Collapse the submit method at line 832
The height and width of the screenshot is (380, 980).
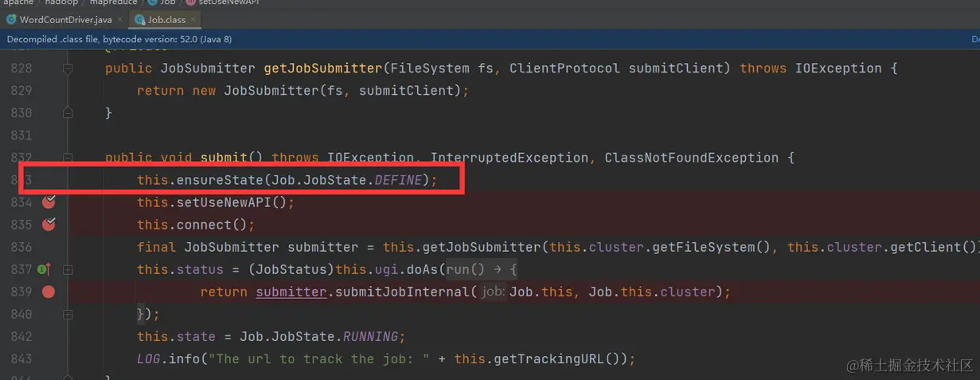tap(68, 158)
